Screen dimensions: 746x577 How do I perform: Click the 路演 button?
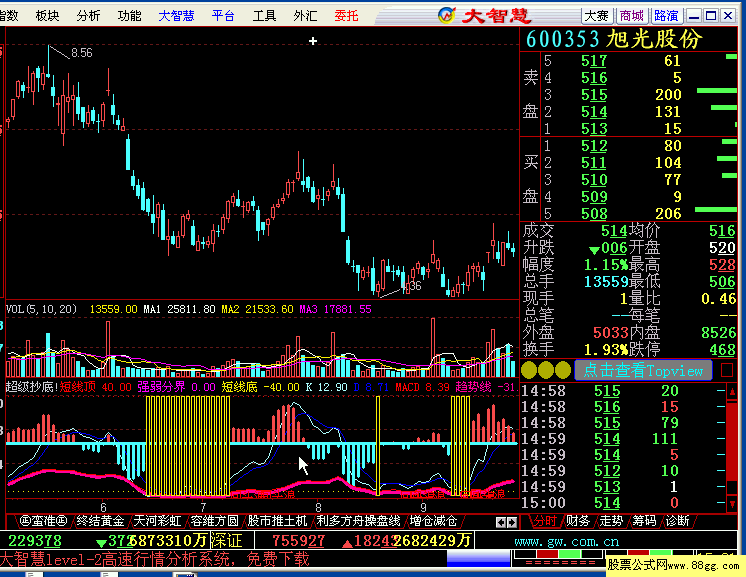point(667,16)
